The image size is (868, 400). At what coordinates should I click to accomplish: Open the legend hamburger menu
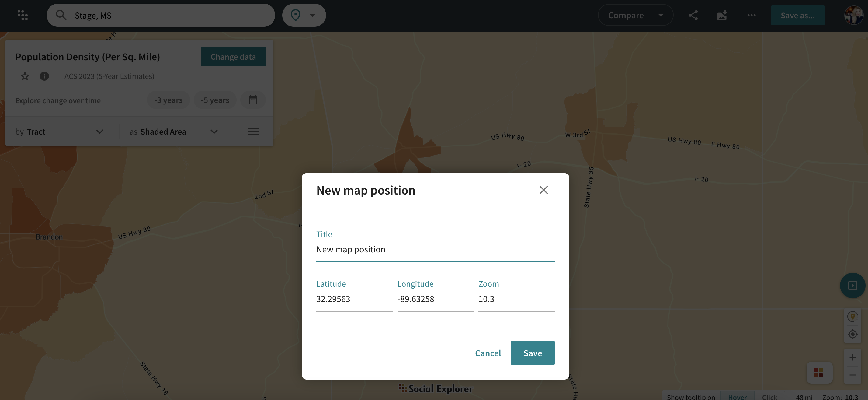coord(253,132)
